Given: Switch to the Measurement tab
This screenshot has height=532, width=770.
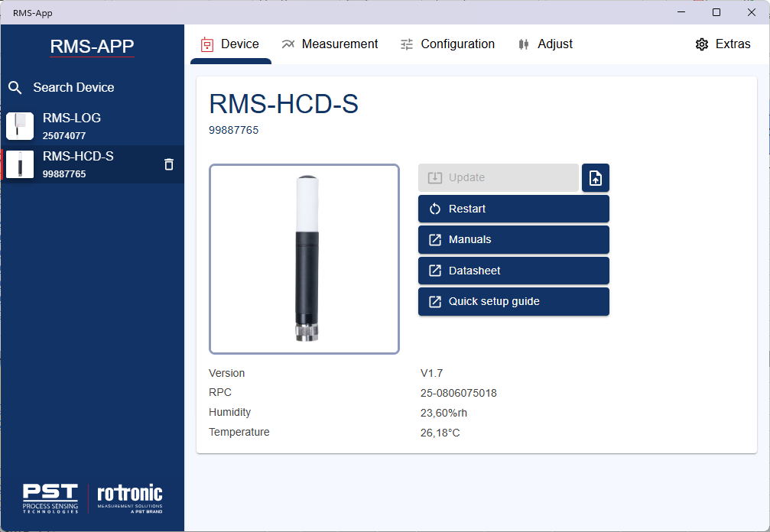Looking at the screenshot, I should coord(330,44).
